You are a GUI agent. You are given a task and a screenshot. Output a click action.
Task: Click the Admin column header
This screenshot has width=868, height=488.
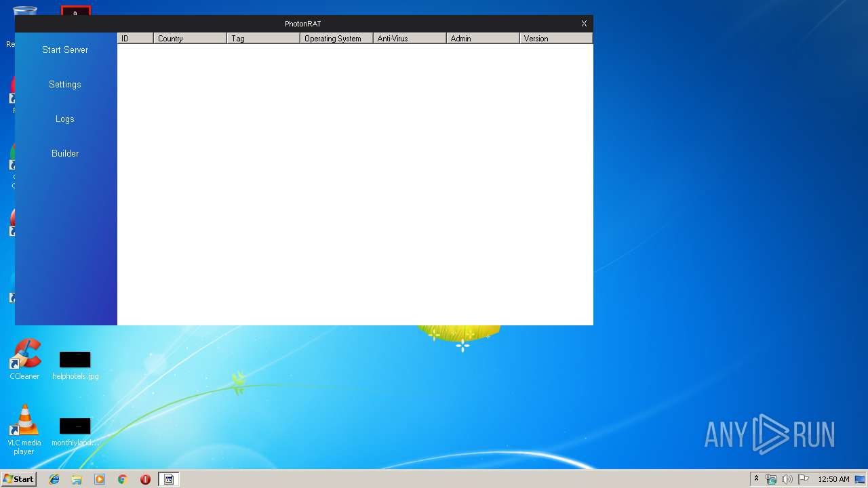pos(484,39)
